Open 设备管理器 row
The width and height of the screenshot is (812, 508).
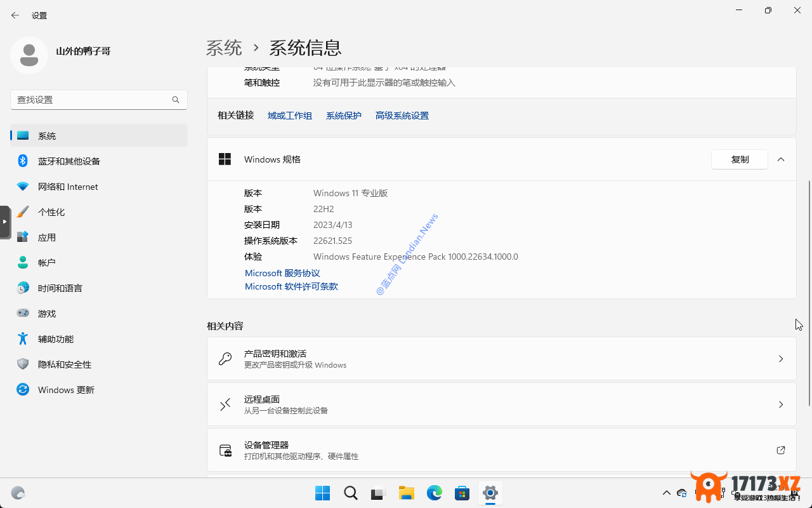click(502, 450)
